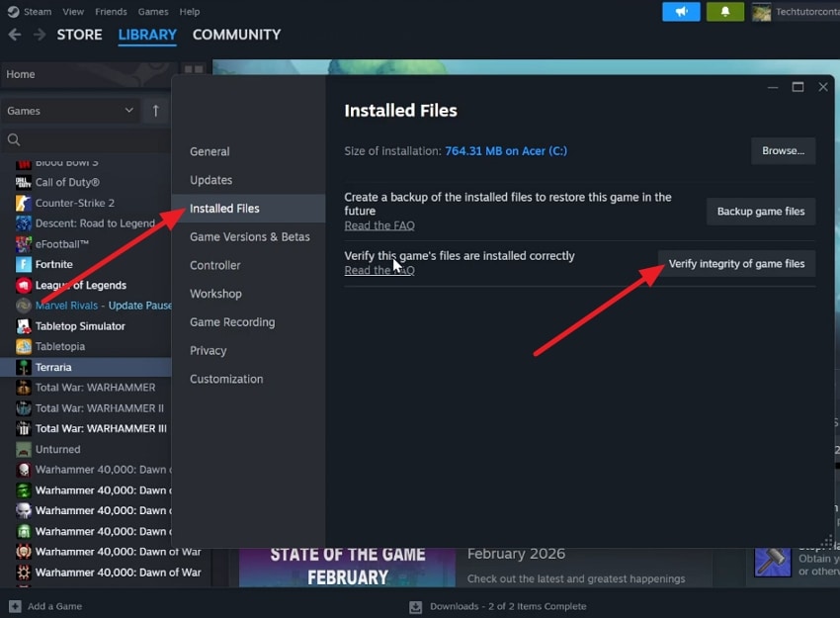The image size is (840, 618).
Task: Click Backup game files button
Action: tap(761, 212)
